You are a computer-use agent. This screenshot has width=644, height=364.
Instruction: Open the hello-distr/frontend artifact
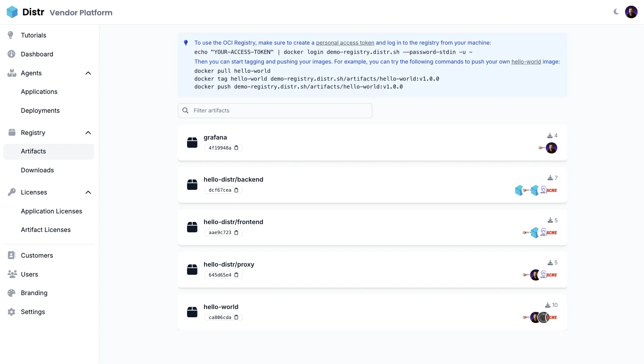(x=233, y=222)
